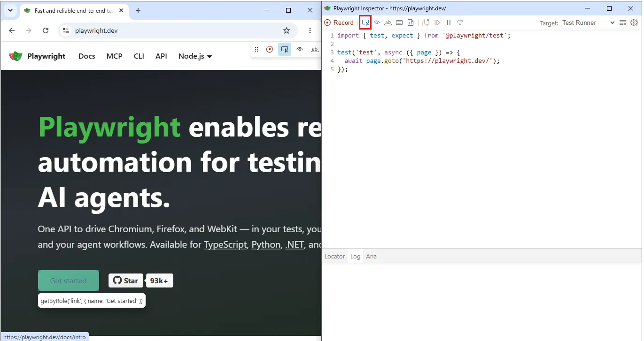644x341 pixels.
Task: Clear the recorded code with clear icon
Action: click(x=623, y=23)
